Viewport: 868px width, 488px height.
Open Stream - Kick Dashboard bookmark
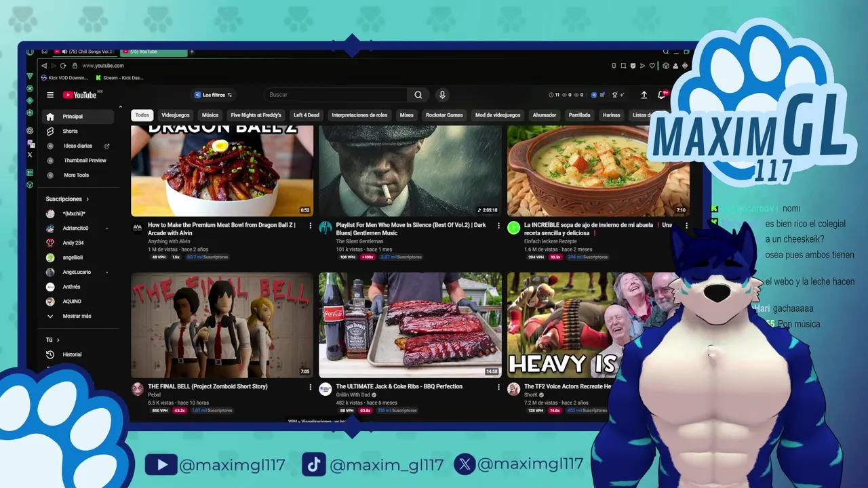pos(119,78)
